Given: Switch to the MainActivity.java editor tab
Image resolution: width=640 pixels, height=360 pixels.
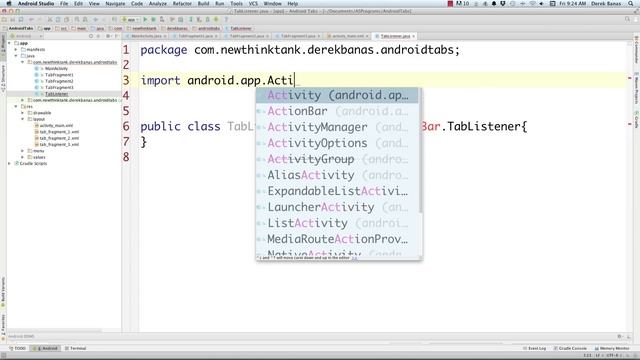Looking at the screenshot, I should click(x=146, y=36).
